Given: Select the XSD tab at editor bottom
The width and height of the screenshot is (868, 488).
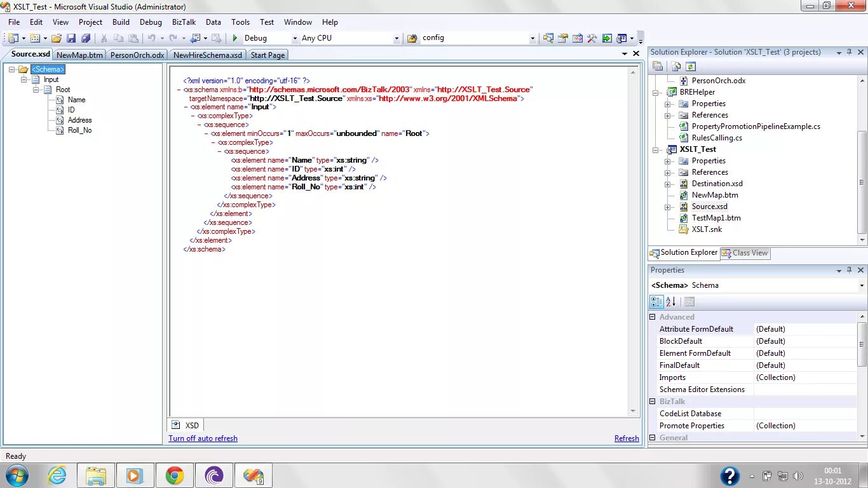Looking at the screenshot, I should [x=186, y=425].
